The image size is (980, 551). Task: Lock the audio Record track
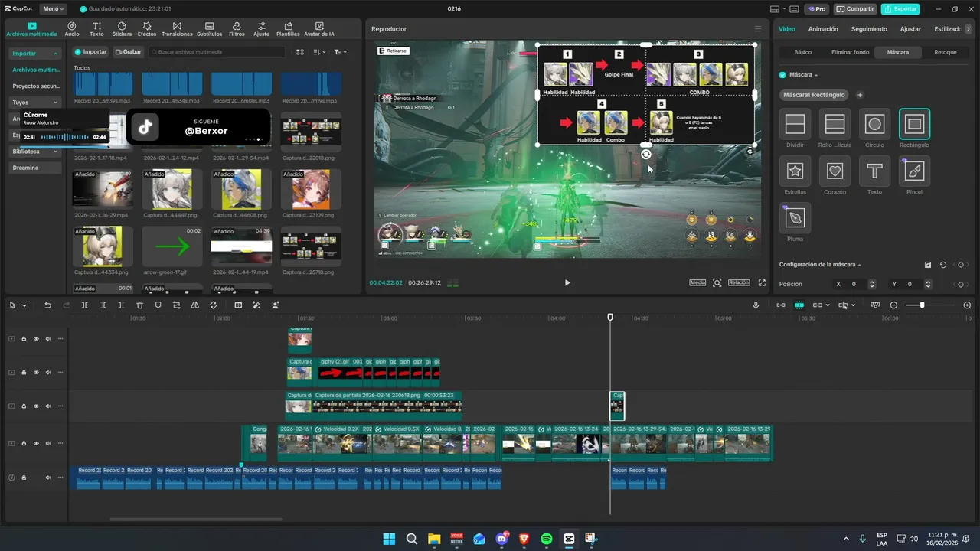[x=24, y=478]
